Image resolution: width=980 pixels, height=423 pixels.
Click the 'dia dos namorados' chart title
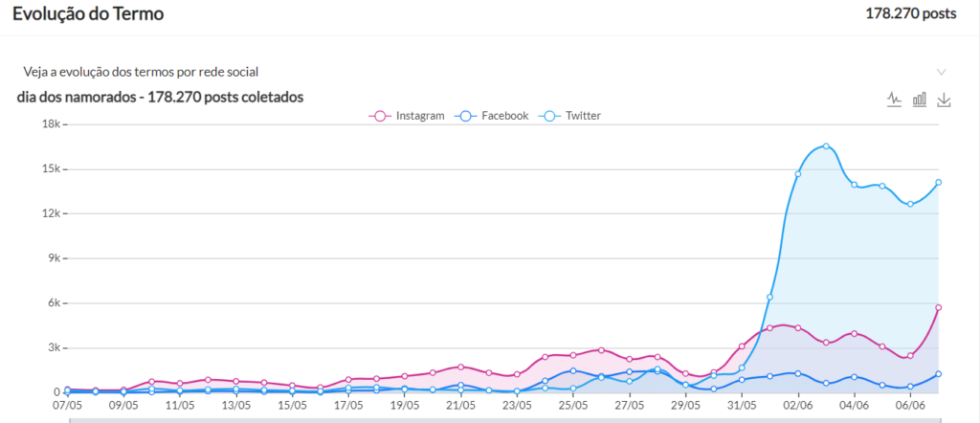tap(161, 97)
